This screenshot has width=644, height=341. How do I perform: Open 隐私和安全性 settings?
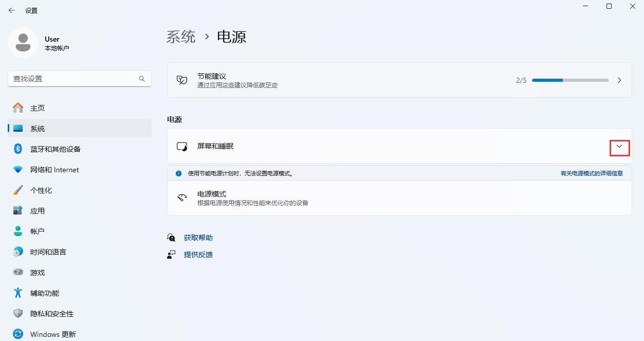52,313
